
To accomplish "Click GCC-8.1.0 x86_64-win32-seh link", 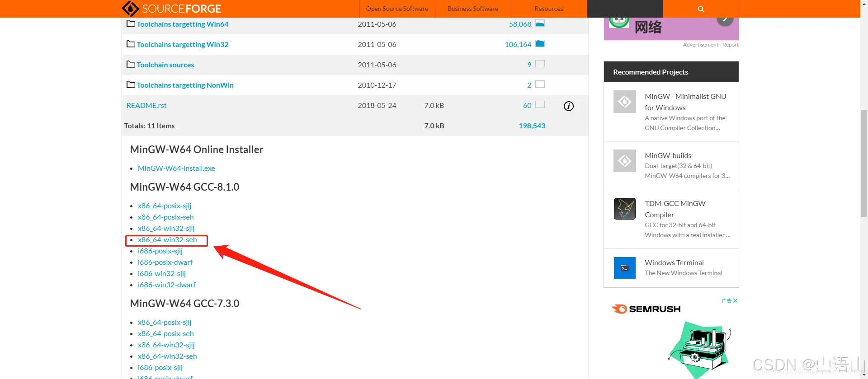I will point(167,239).
